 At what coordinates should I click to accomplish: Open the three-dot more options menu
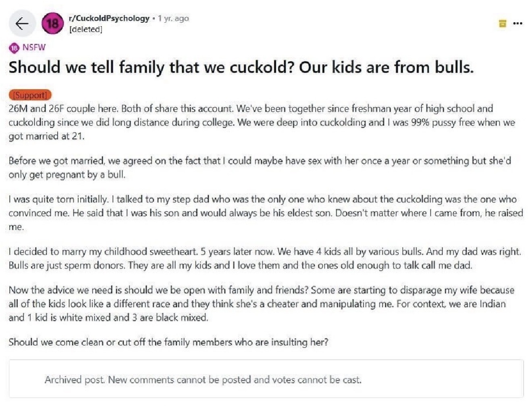point(517,23)
